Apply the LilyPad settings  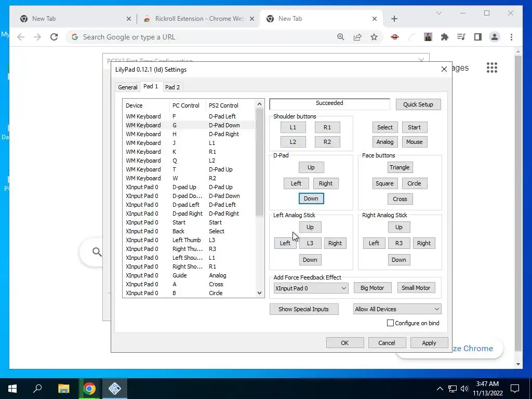(x=429, y=343)
